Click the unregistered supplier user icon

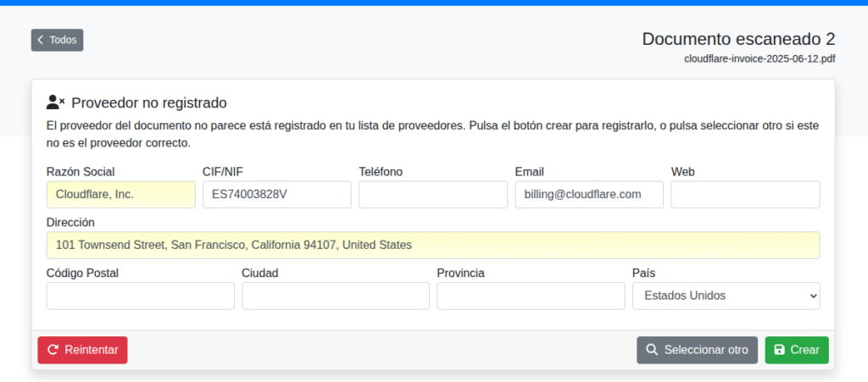[56, 102]
